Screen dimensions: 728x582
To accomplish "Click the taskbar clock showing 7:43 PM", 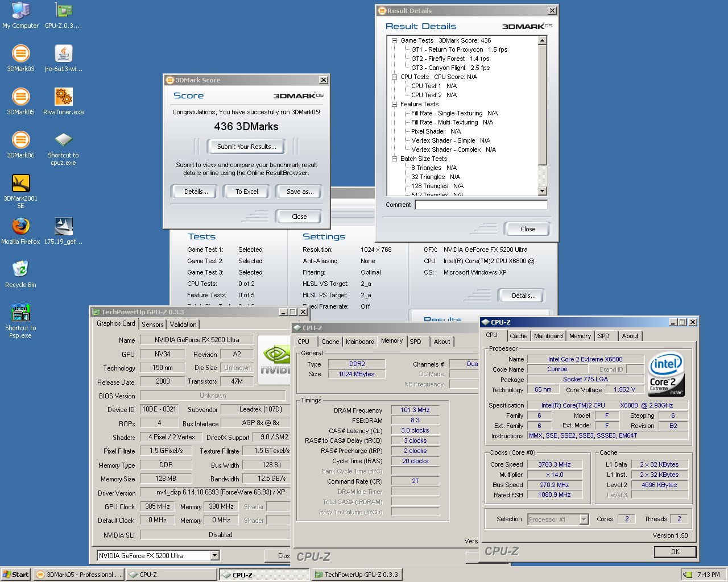I will (709, 575).
